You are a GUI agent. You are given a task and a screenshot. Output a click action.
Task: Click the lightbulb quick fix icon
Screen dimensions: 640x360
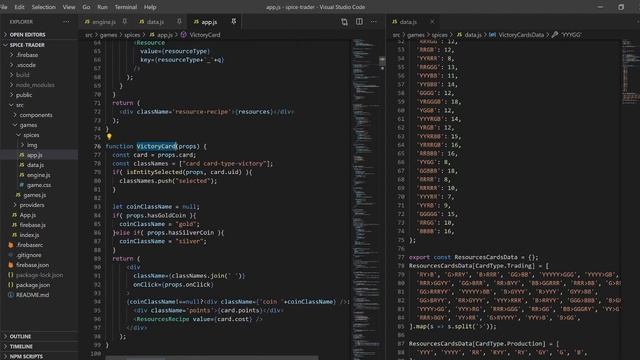109,137
